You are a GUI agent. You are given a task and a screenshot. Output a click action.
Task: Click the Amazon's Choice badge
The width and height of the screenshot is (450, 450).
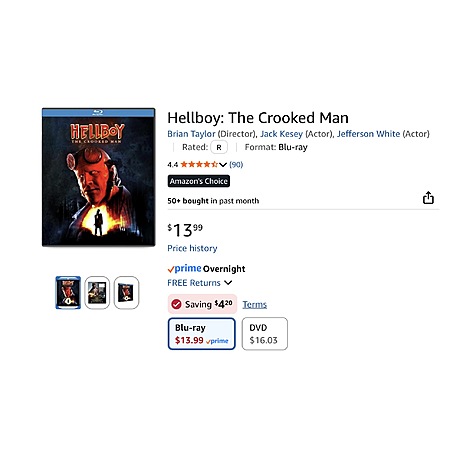(x=199, y=181)
